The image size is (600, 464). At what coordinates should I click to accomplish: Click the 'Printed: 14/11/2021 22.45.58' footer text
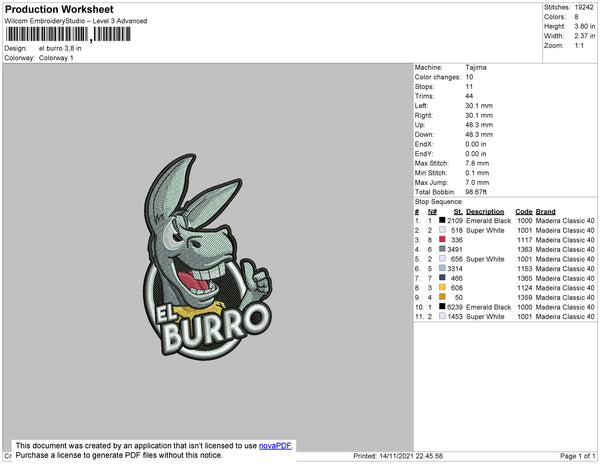point(398,456)
